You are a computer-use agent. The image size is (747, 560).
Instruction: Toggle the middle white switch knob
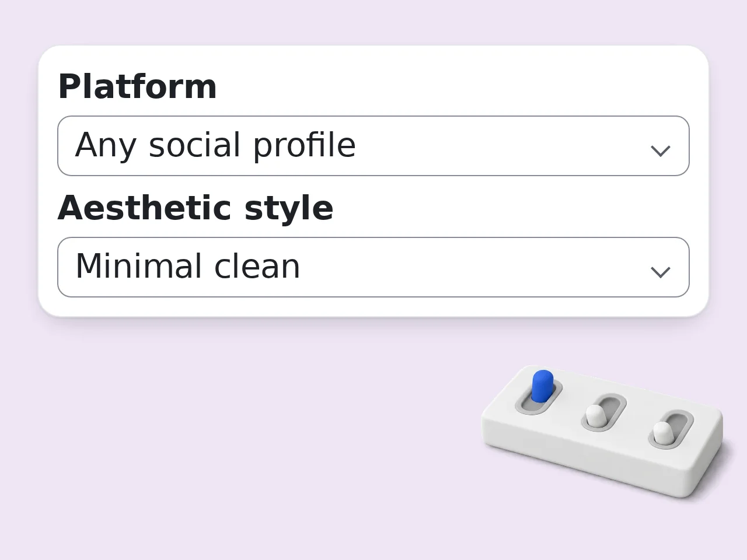595,415
